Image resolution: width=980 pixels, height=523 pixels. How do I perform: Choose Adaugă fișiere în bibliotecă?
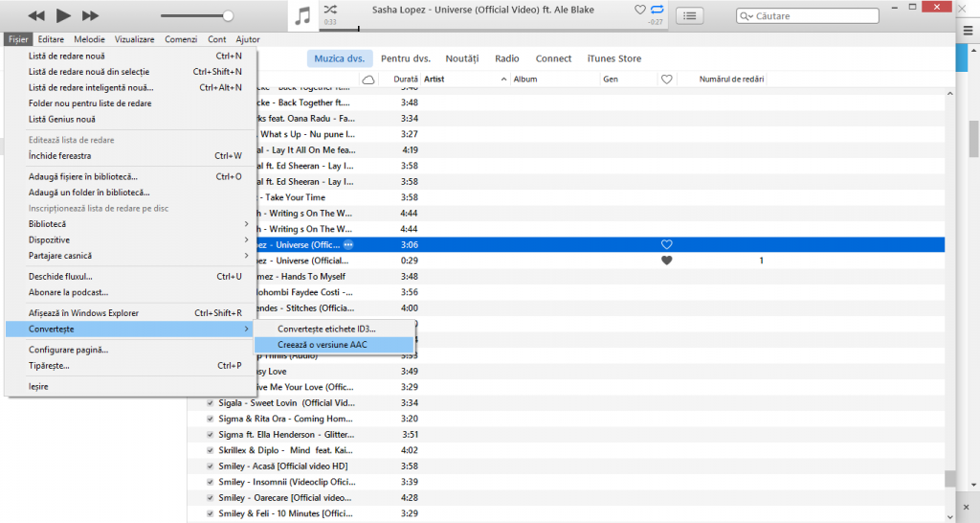click(x=130, y=177)
